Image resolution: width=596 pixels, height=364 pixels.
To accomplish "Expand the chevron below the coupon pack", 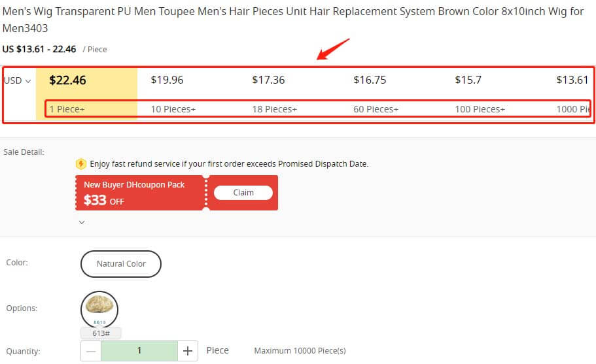I will pyautogui.click(x=82, y=222).
